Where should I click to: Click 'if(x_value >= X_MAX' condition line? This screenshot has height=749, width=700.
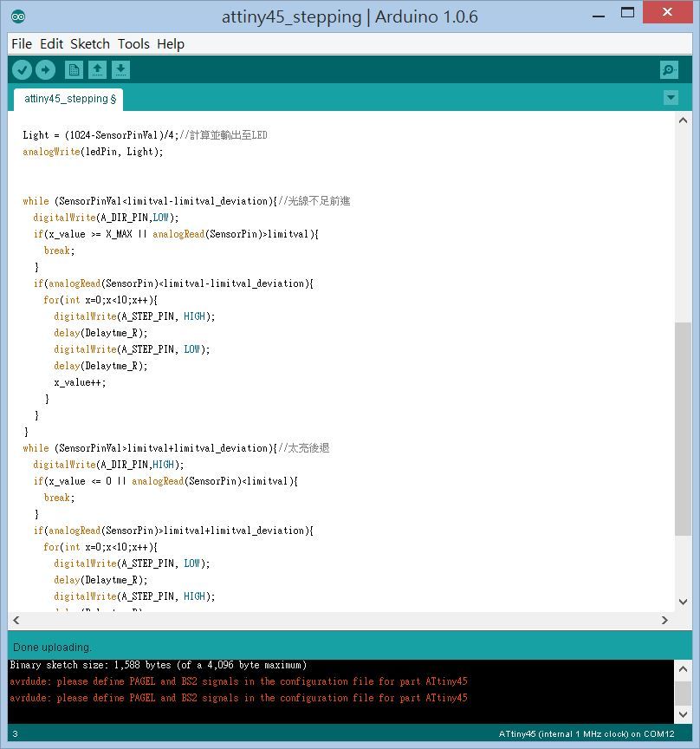coord(176,234)
